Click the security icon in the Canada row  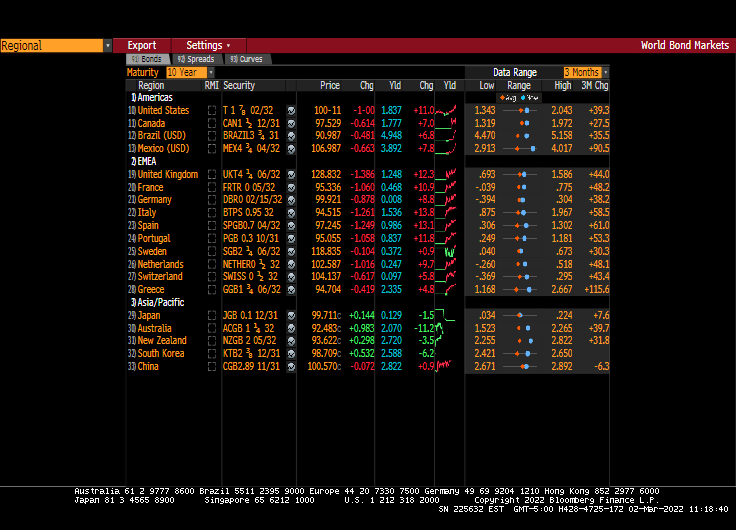[x=291, y=123]
